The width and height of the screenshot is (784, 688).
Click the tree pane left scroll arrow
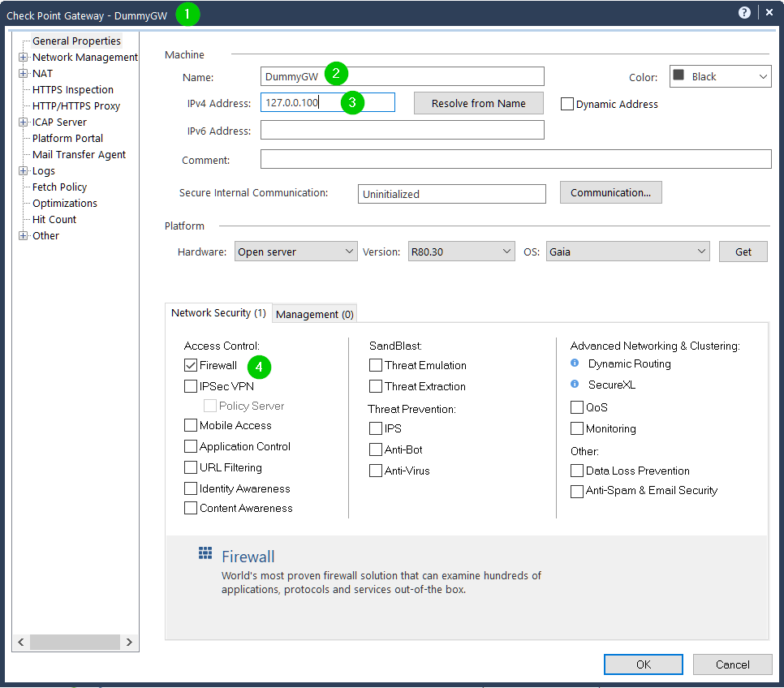pos(21,642)
